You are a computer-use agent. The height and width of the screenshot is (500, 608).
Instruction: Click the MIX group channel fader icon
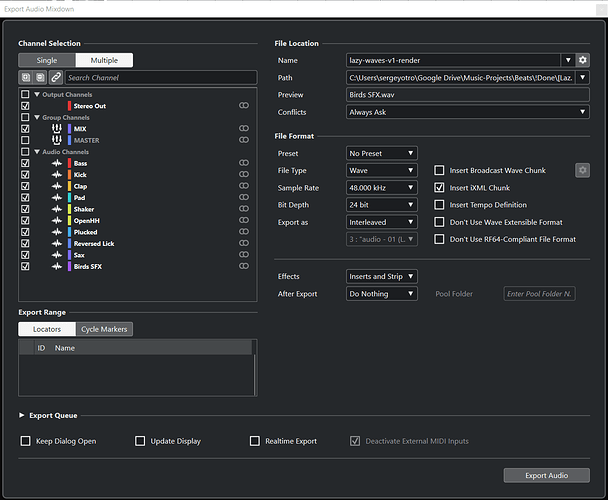pos(57,128)
